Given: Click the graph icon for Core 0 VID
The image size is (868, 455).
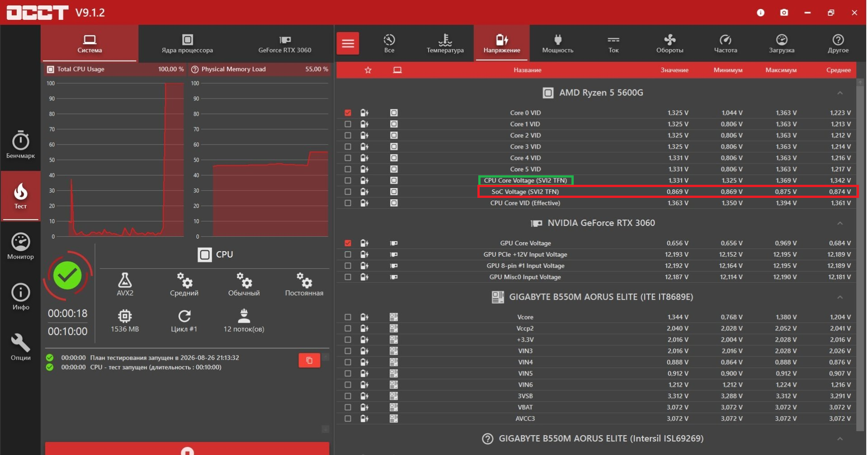Looking at the screenshot, I should point(364,113).
